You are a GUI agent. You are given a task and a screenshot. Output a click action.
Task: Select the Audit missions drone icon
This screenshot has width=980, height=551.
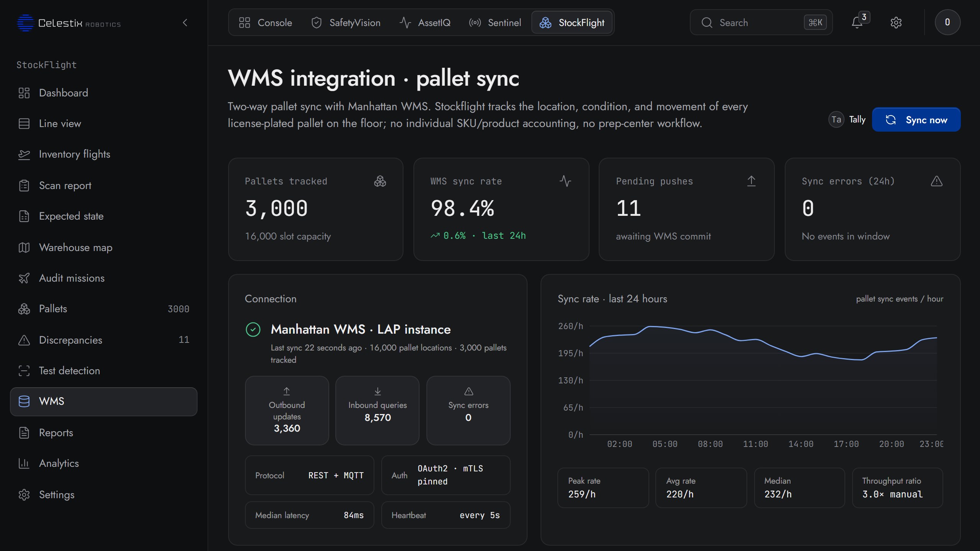(x=24, y=278)
